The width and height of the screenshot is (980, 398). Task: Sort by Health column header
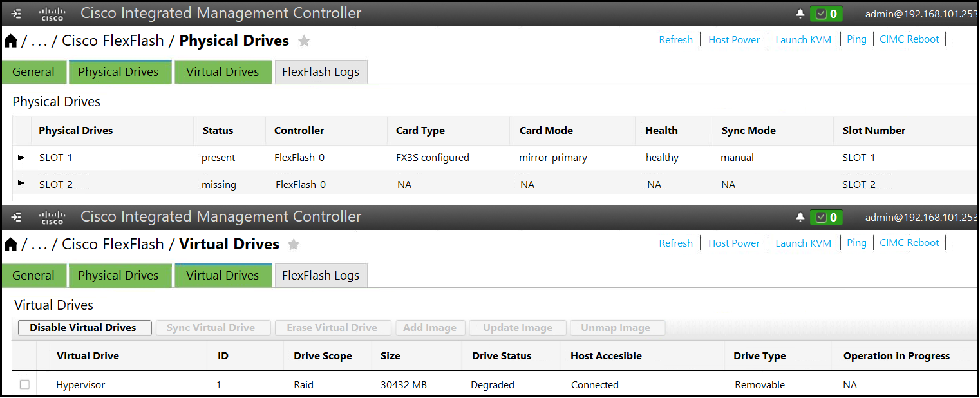[x=661, y=131]
